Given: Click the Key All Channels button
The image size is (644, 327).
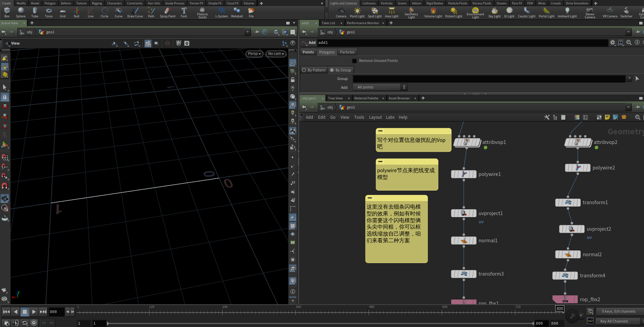Looking at the screenshot, I should pyautogui.click(x=614, y=321).
